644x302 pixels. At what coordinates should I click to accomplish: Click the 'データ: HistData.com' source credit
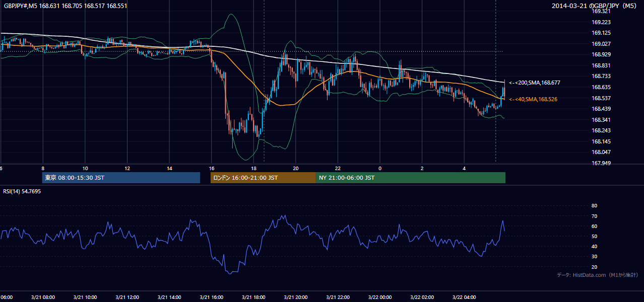click(598, 275)
